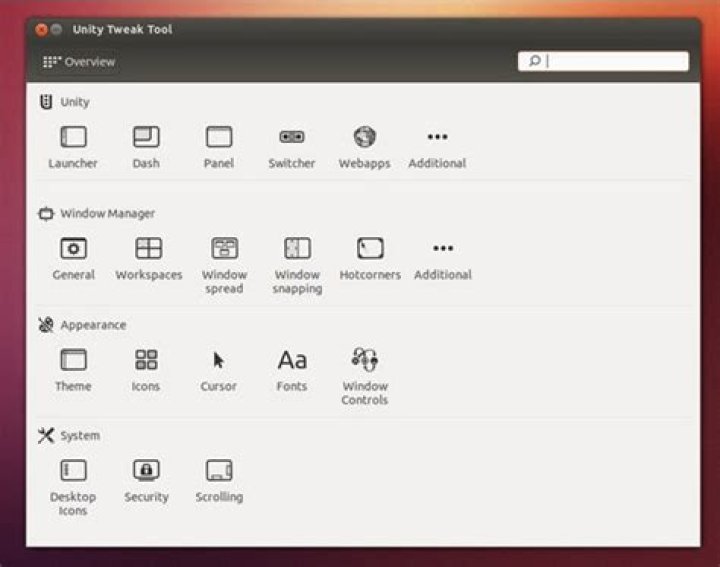This screenshot has width=720, height=567.
Task: Open the Switcher settings icon
Action: click(x=292, y=137)
